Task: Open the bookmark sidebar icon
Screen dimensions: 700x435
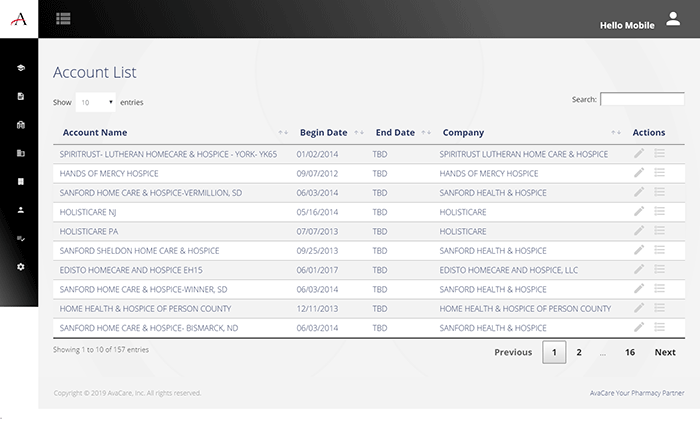Action: (x=21, y=181)
